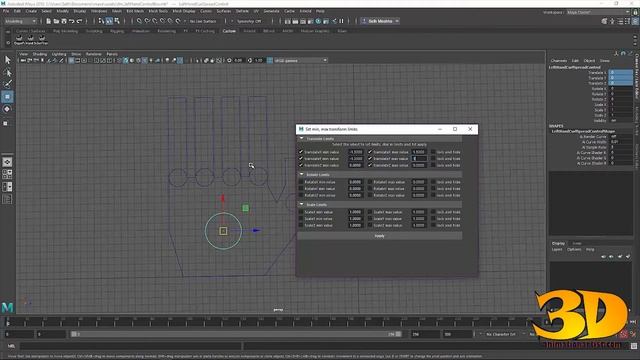The image size is (640, 360).
Task: Click the shelf settings gear icon
Action: tap(8, 42)
